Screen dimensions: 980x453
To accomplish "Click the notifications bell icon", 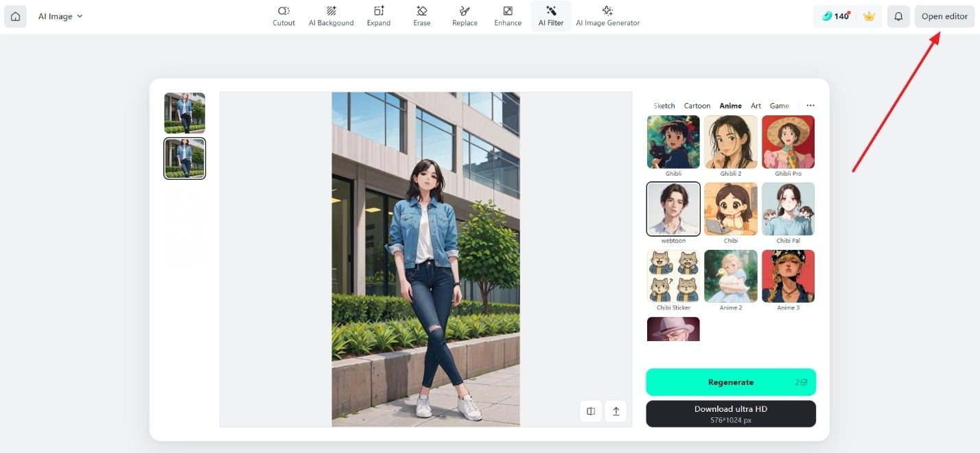I will tap(898, 16).
